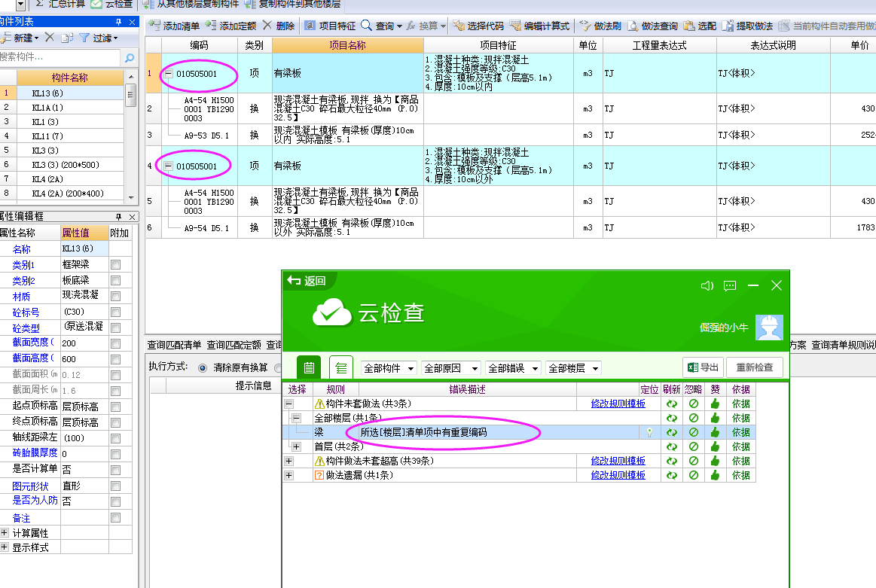Delete component with X icon beside 新建

coord(50,38)
